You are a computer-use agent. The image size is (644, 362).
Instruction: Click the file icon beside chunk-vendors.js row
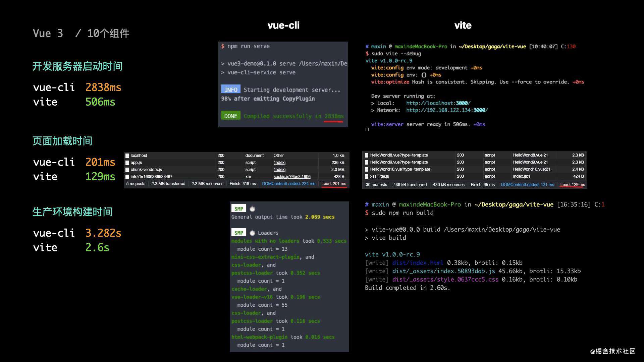coord(127,170)
